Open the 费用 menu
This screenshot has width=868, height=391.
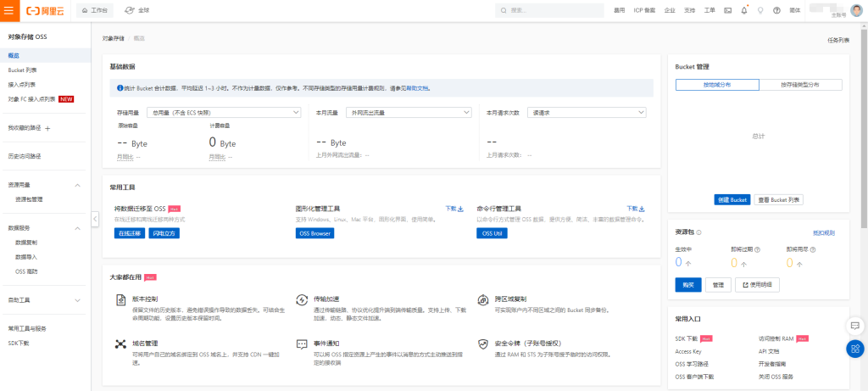pyautogui.click(x=620, y=10)
